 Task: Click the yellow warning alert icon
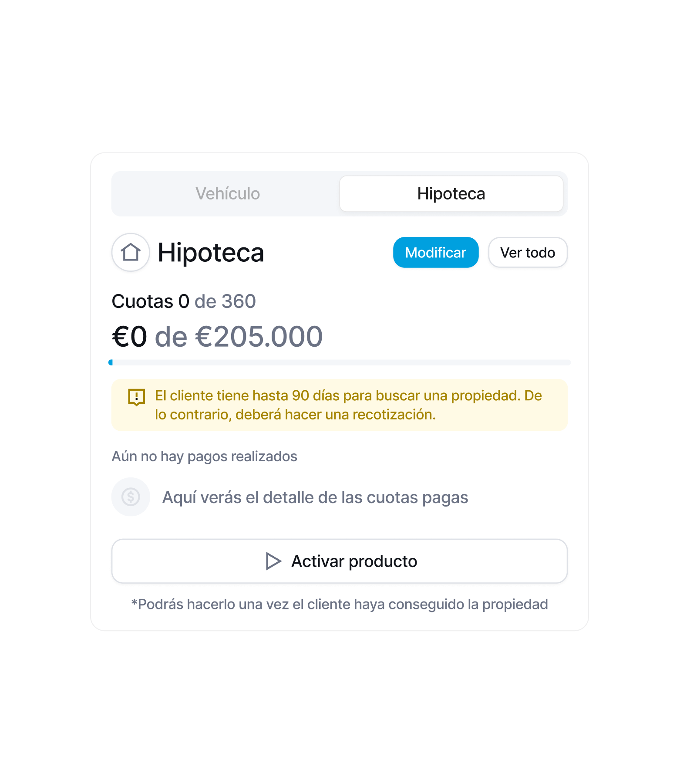[136, 397]
